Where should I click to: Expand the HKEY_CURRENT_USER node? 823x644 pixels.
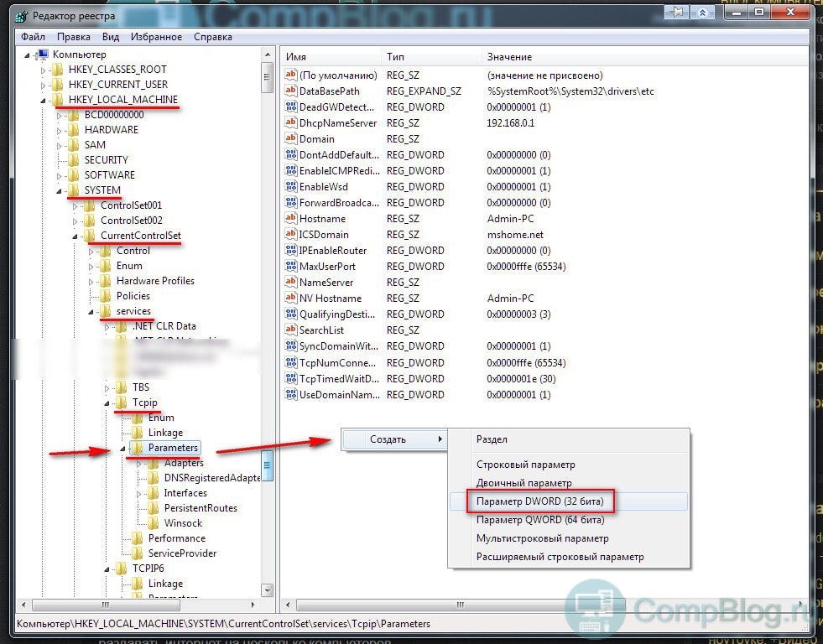pos(43,85)
